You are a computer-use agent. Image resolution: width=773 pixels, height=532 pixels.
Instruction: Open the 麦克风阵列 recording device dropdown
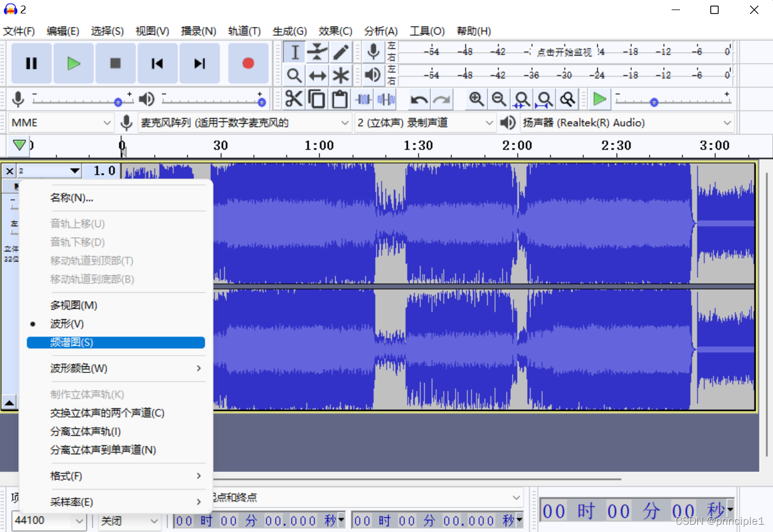(245, 123)
